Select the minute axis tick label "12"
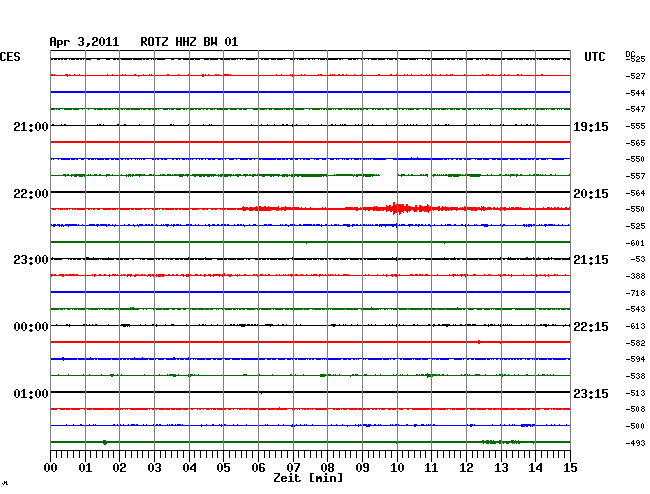This screenshot has width=650, height=494. 466,468
